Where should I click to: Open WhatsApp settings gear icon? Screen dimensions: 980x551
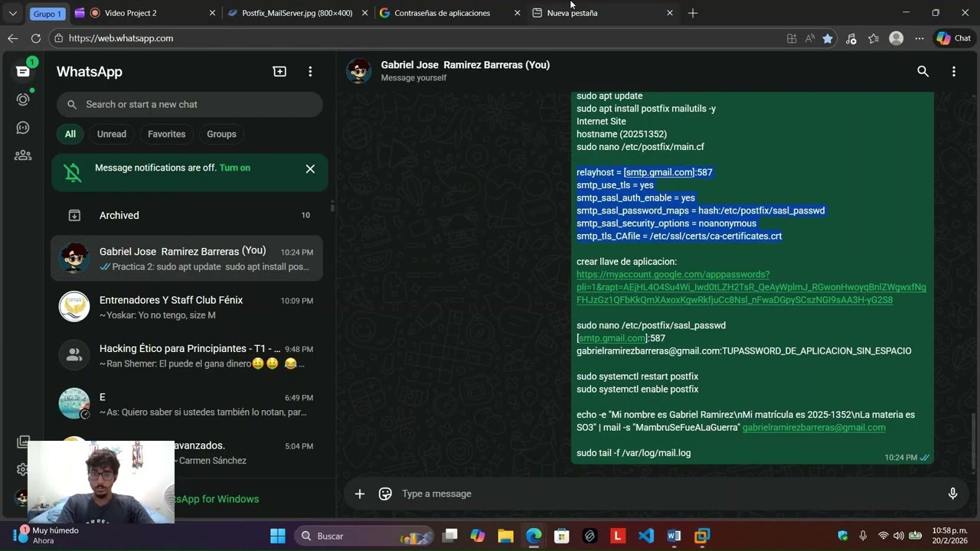(x=23, y=469)
